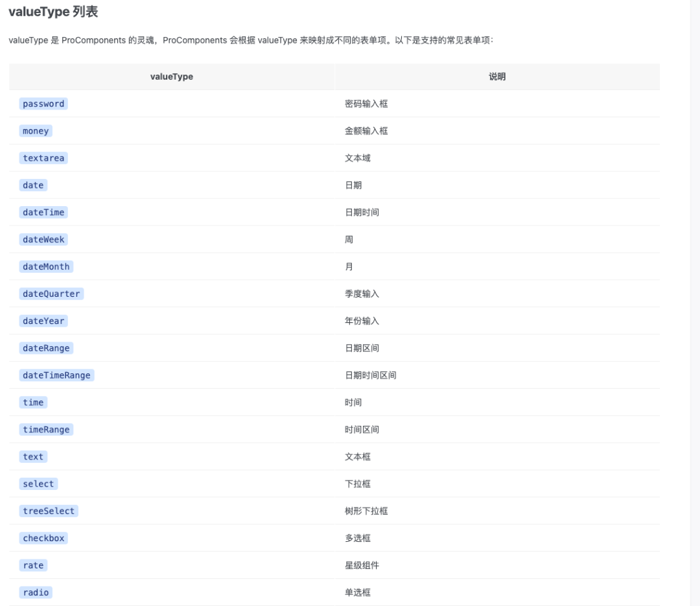Select the dateQuarter code tag
The height and width of the screenshot is (606, 700).
[x=51, y=294]
